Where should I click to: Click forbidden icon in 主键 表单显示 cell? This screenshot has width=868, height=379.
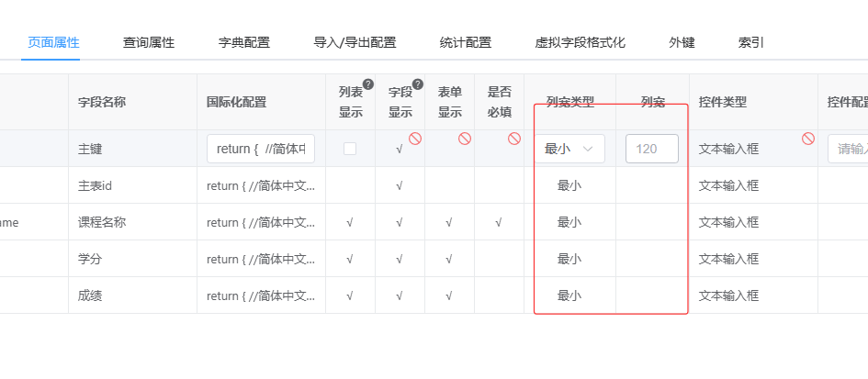465,139
